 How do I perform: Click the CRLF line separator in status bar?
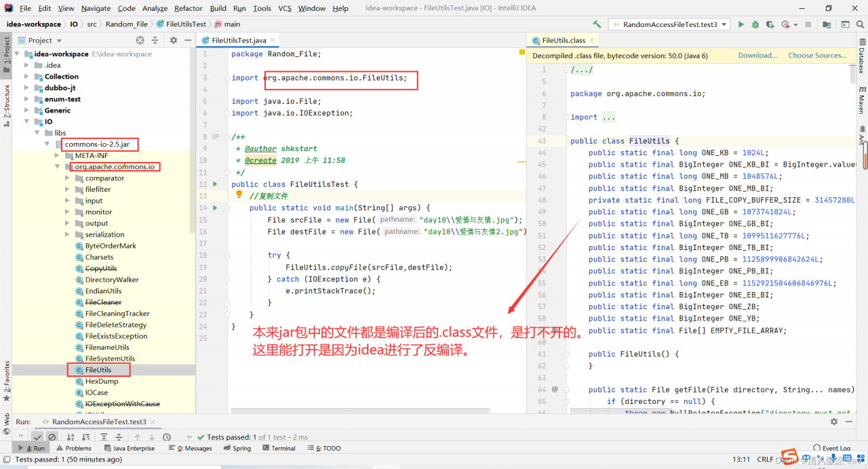[x=765, y=459]
